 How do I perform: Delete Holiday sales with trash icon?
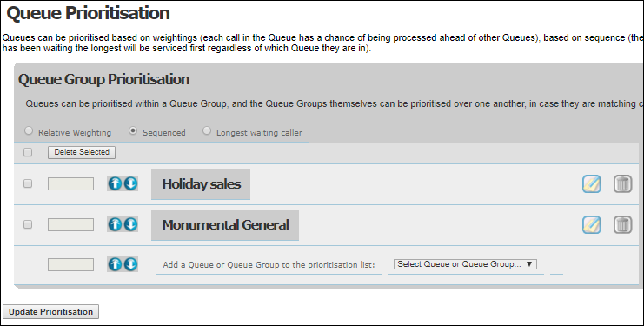click(x=622, y=184)
